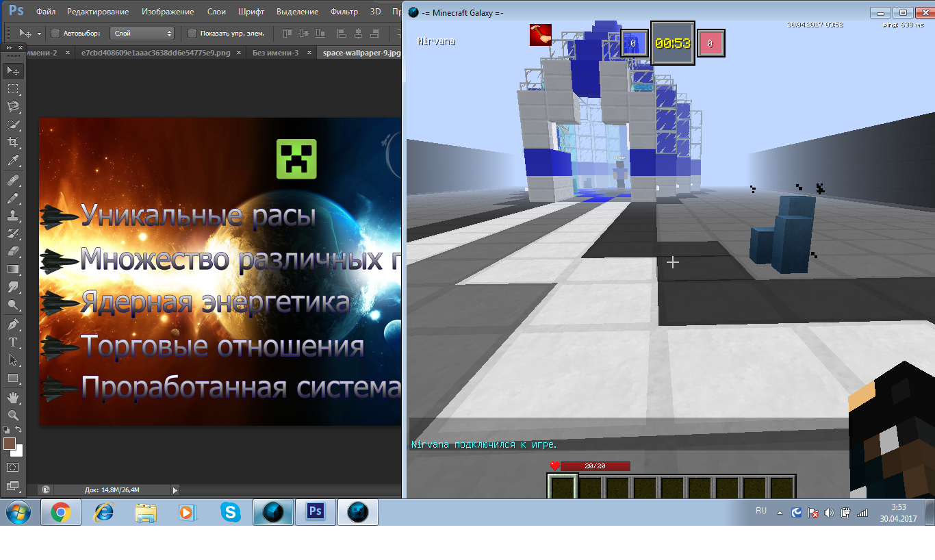The height and width of the screenshot is (560, 935).
Task: Open the Редактирование menu
Action: tap(99, 12)
